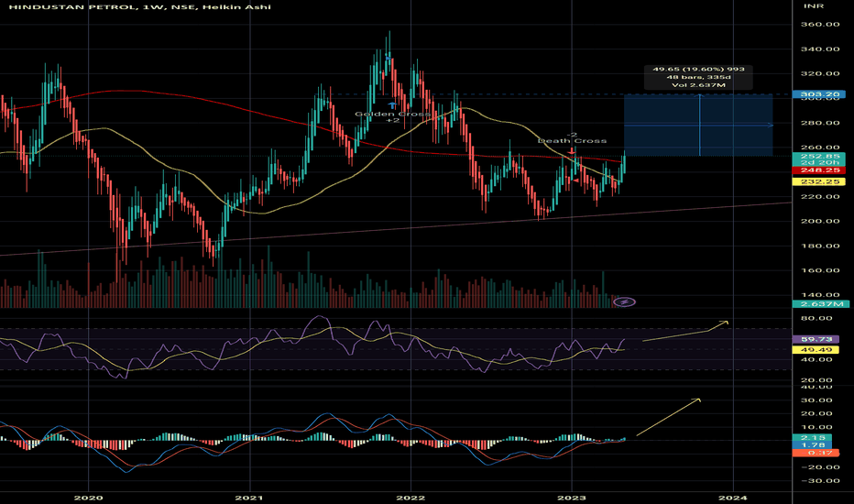
Task: Click the INR currency label
Action: click(813, 6)
